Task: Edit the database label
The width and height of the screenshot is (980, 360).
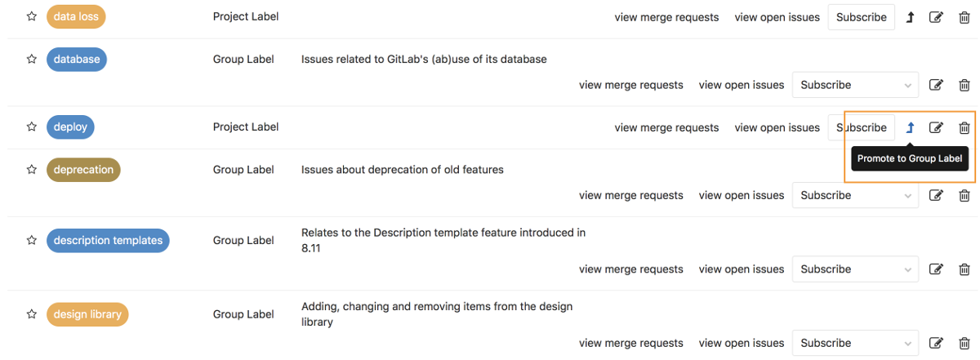Action: (937, 85)
